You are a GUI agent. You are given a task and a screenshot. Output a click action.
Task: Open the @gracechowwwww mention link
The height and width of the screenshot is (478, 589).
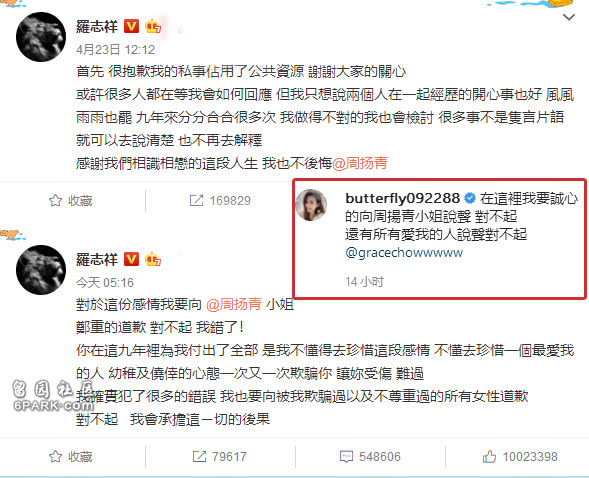point(404,252)
